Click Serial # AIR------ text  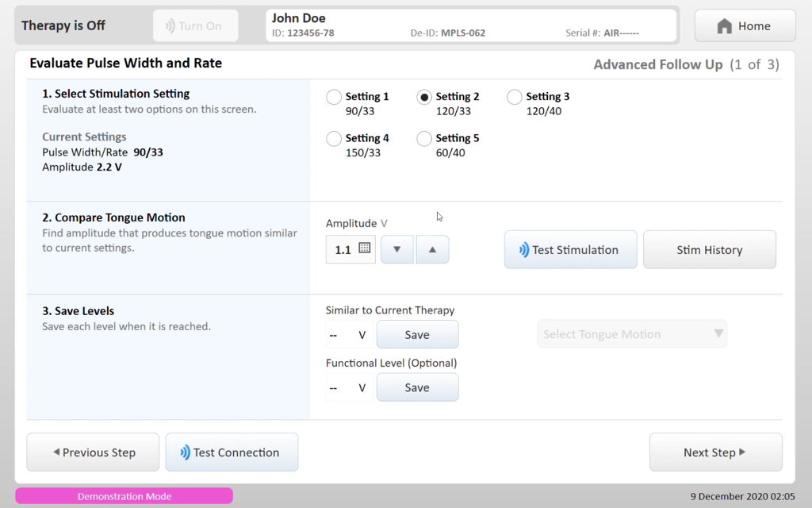point(603,33)
